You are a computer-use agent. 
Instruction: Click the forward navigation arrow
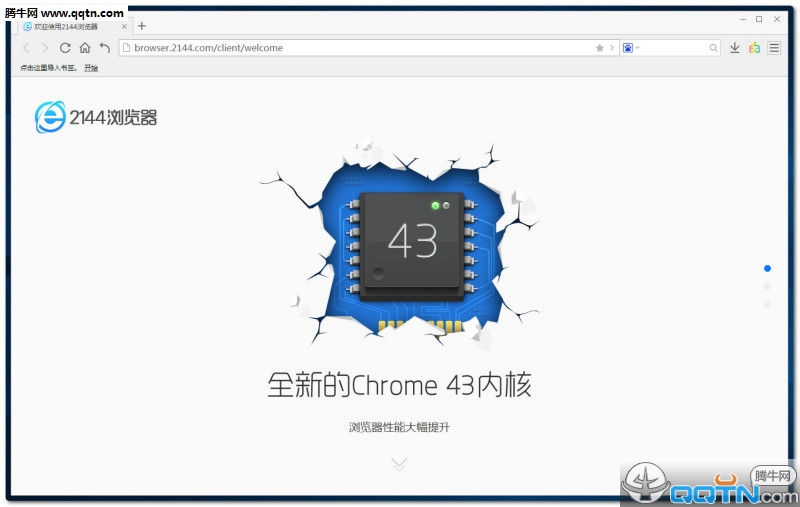pos(45,48)
